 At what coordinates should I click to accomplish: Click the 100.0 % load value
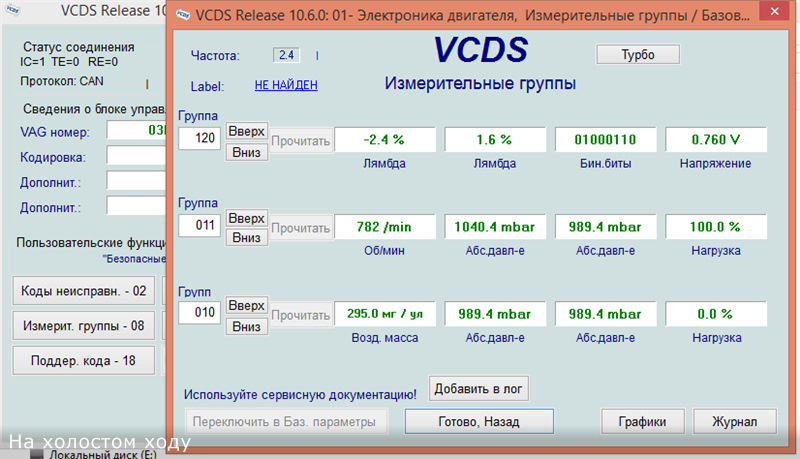tap(716, 227)
